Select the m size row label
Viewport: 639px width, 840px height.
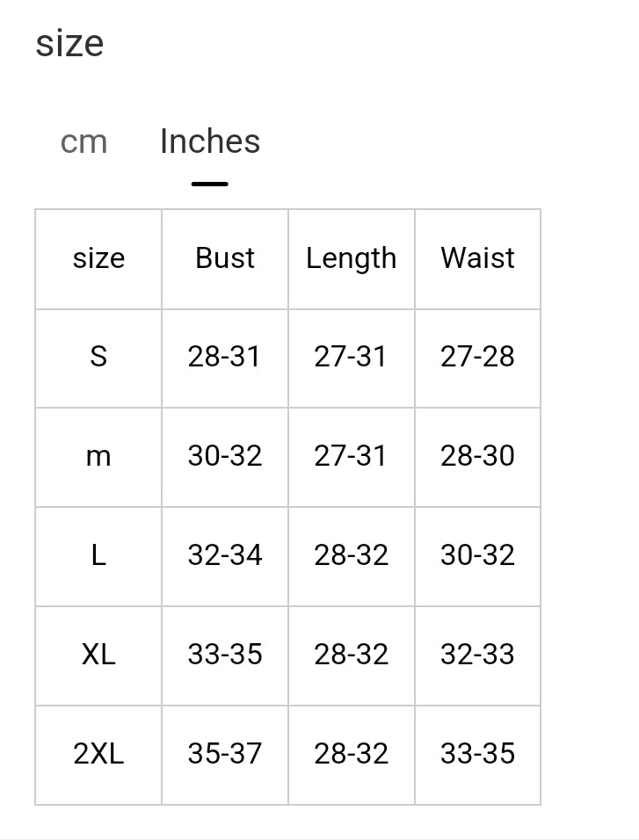point(98,456)
